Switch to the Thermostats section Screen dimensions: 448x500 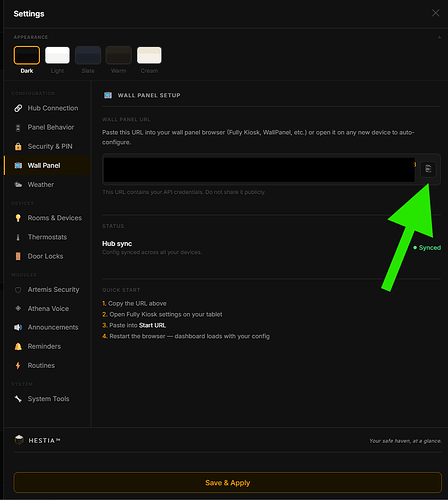tap(47, 237)
